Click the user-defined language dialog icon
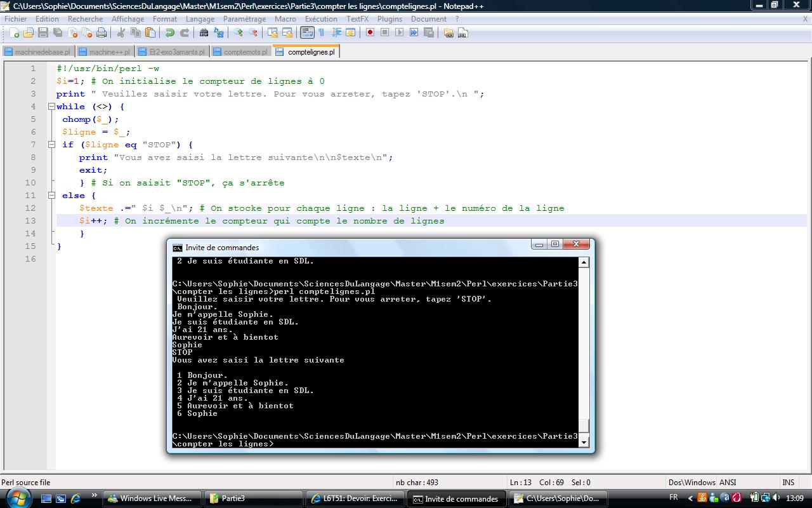This screenshot has width=812, height=508. 351,32
